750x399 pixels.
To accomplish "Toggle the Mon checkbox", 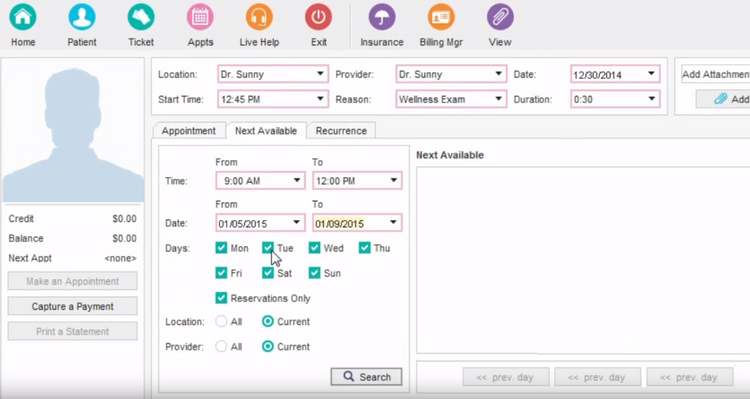I will pos(221,247).
